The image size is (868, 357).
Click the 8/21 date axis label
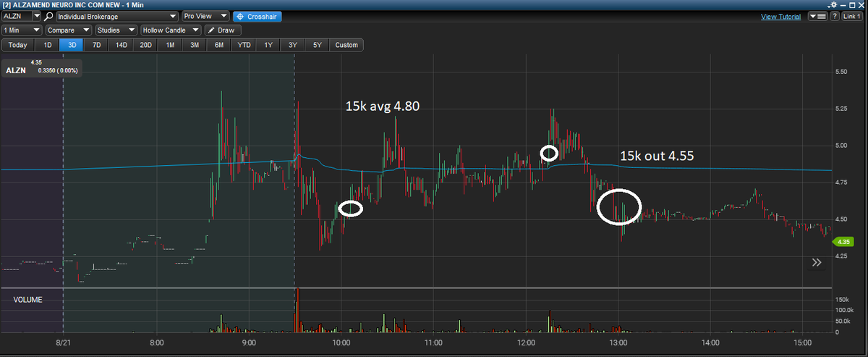click(x=64, y=342)
